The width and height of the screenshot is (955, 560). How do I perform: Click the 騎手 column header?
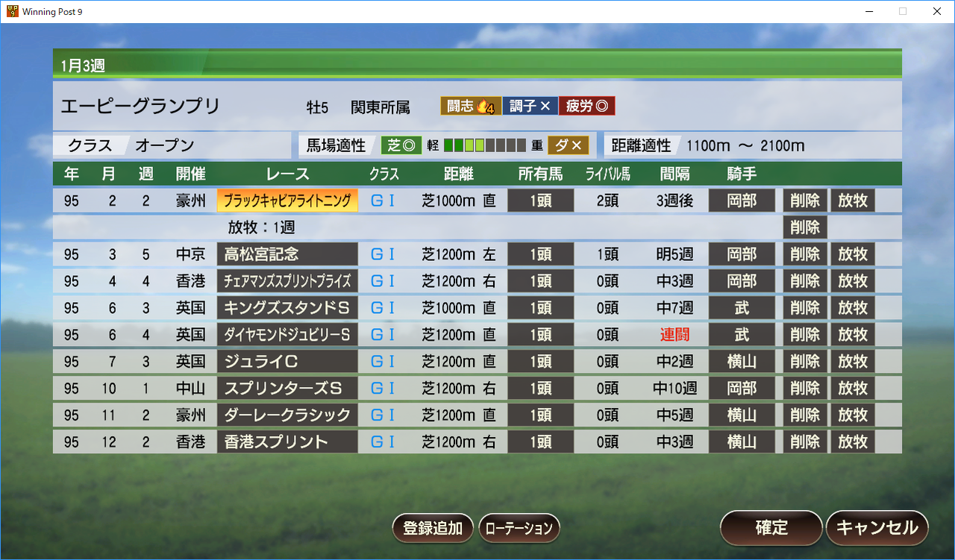[x=742, y=174]
